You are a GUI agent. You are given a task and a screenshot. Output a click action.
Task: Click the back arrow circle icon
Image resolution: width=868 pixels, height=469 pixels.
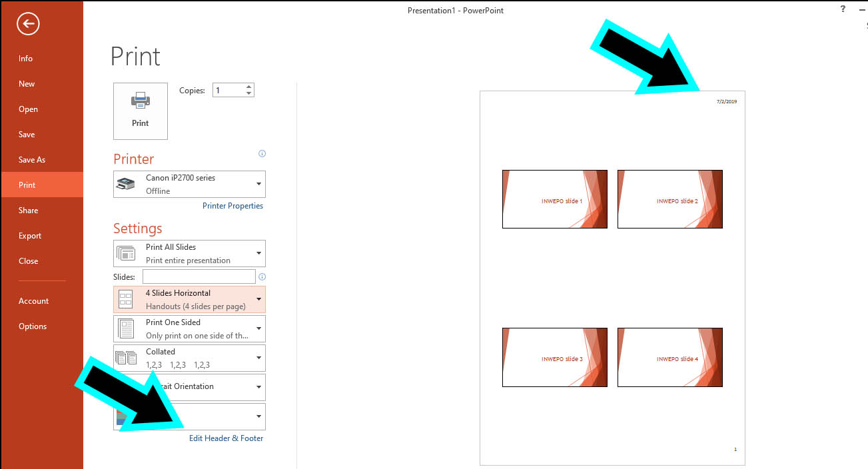28,24
